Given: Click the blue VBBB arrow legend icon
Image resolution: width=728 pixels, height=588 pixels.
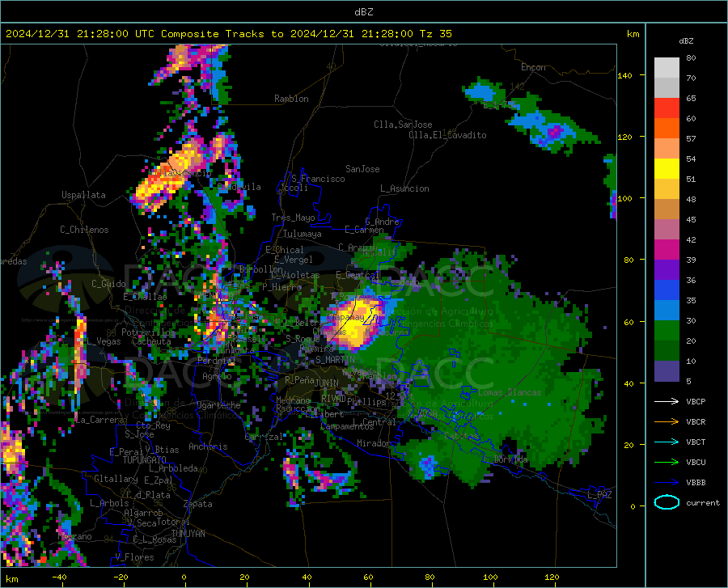Looking at the screenshot, I should 667,483.
